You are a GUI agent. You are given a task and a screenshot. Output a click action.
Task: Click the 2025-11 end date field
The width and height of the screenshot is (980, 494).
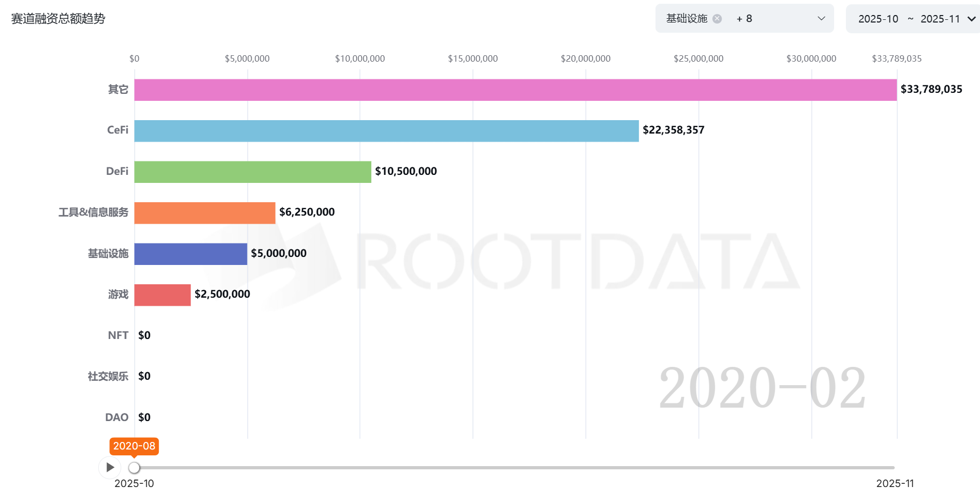pyautogui.click(x=940, y=19)
